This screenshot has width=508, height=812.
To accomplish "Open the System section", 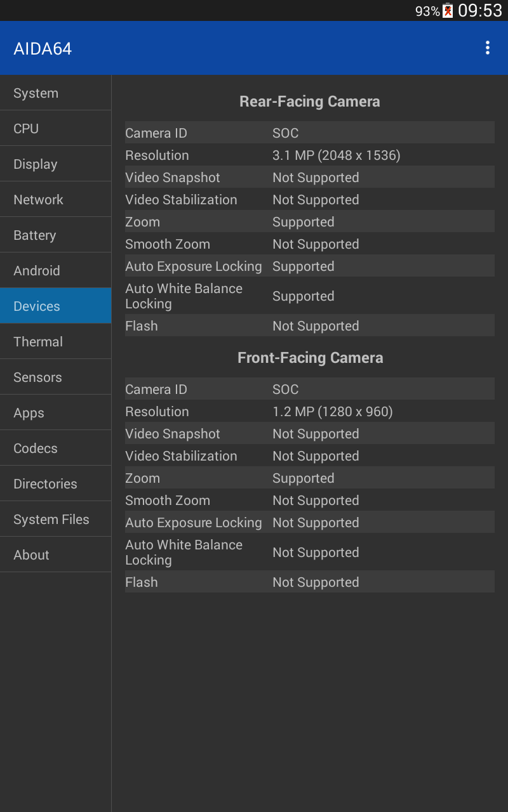I will [55, 93].
